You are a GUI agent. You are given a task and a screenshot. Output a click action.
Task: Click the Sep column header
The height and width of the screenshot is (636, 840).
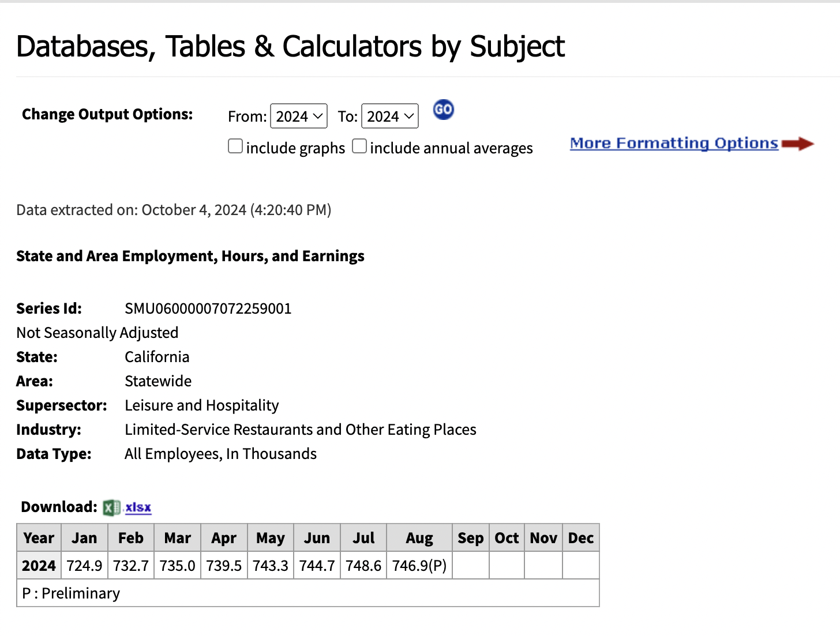click(x=471, y=538)
